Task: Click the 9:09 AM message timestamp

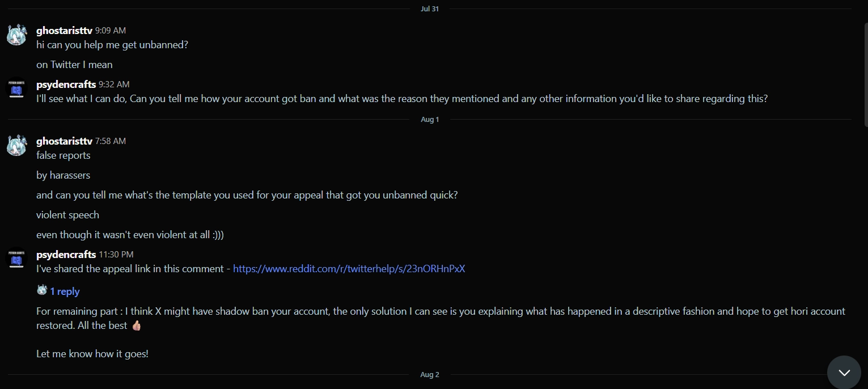Action: [x=111, y=31]
